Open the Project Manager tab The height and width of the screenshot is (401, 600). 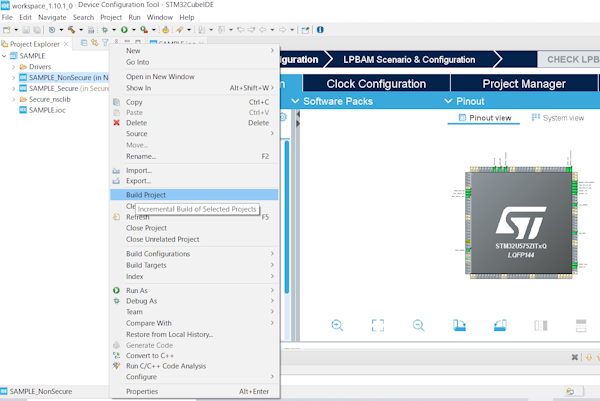523,84
